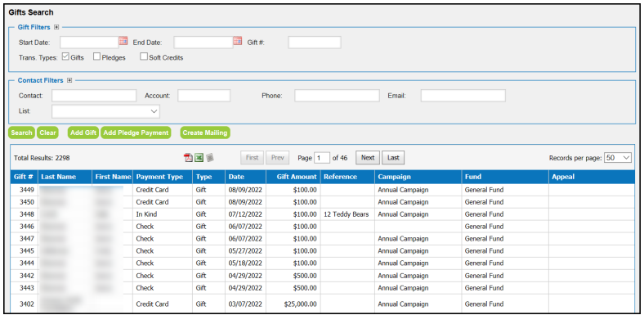This screenshot has width=644, height=315.
Task: Focus the Start Date input field
Action: (89, 43)
